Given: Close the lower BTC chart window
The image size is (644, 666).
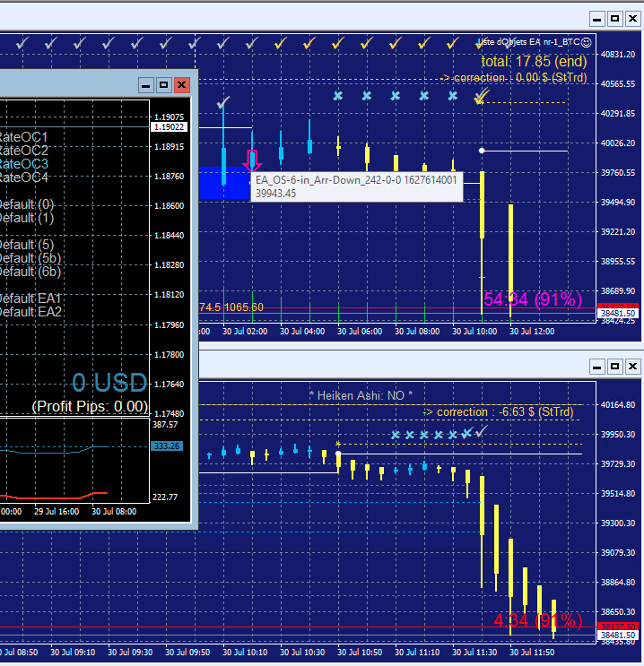Looking at the screenshot, I should pyautogui.click(x=632, y=366).
